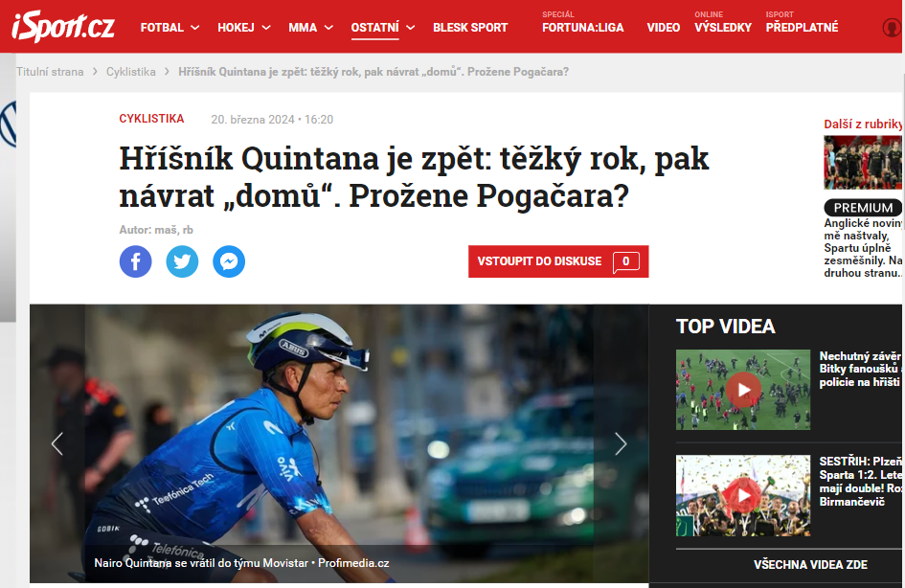905x588 pixels.
Task: Open VŠECHNA VIDEA ZDE link
Action: [x=810, y=564]
